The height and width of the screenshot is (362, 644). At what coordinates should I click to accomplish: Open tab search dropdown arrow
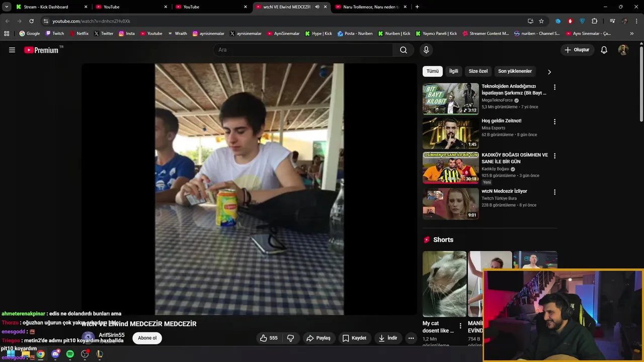tap(7, 7)
